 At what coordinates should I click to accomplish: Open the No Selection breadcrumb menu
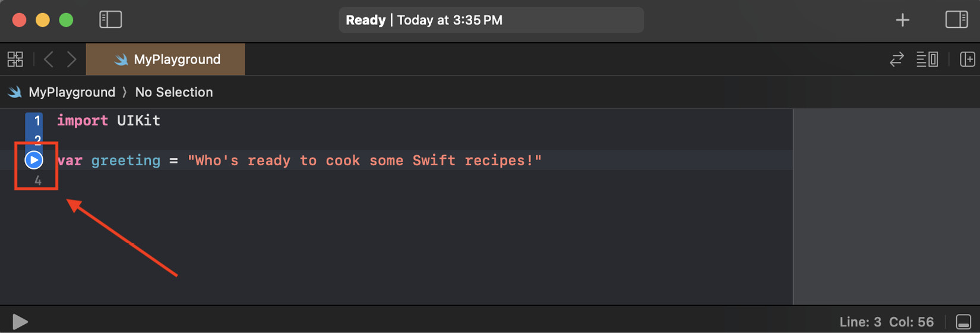(173, 92)
